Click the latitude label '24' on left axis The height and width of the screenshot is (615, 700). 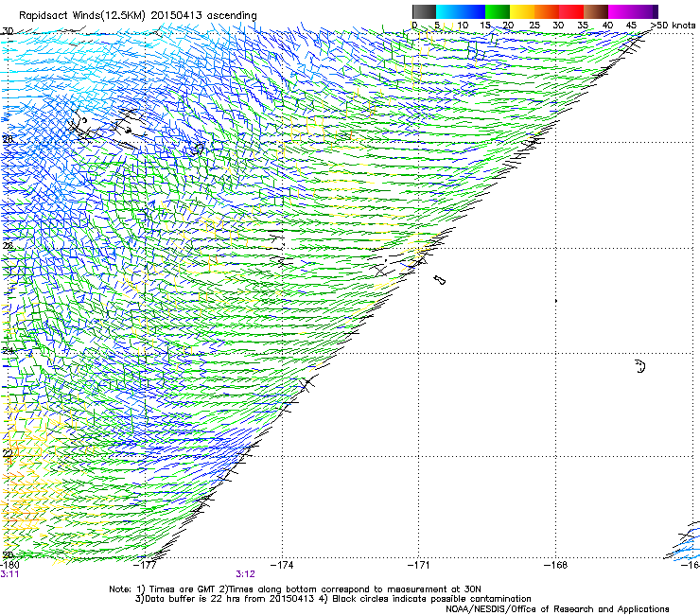click(8, 351)
